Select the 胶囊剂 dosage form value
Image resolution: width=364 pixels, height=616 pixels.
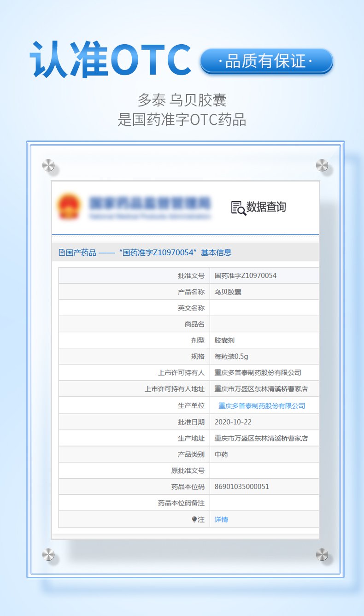tap(225, 340)
